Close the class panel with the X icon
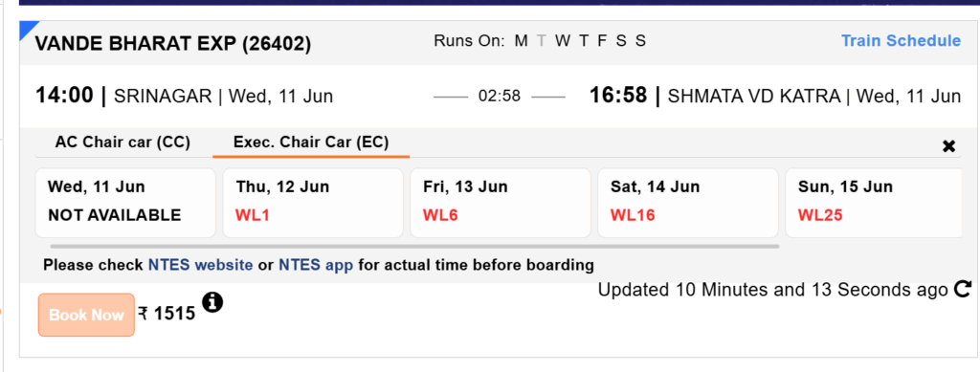Image resolution: width=980 pixels, height=372 pixels. [x=948, y=146]
